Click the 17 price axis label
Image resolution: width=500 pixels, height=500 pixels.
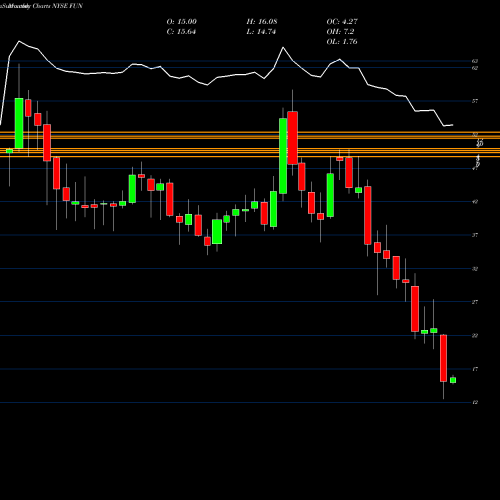475,369
